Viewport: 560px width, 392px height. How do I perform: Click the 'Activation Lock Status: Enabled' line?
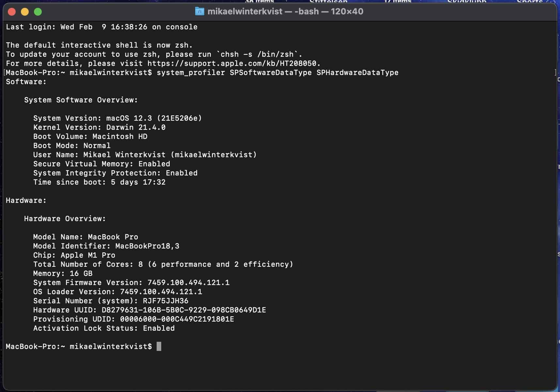pyautogui.click(x=104, y=328)
